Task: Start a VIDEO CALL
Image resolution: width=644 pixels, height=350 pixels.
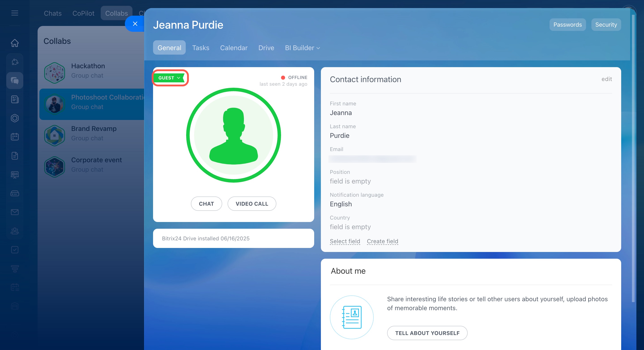Action: 252,204
